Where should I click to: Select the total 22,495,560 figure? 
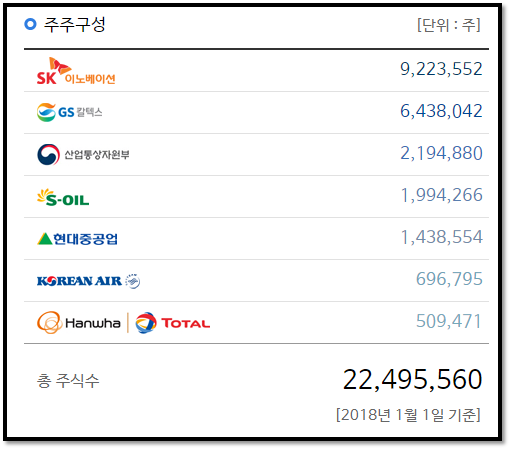pos(412,380)
